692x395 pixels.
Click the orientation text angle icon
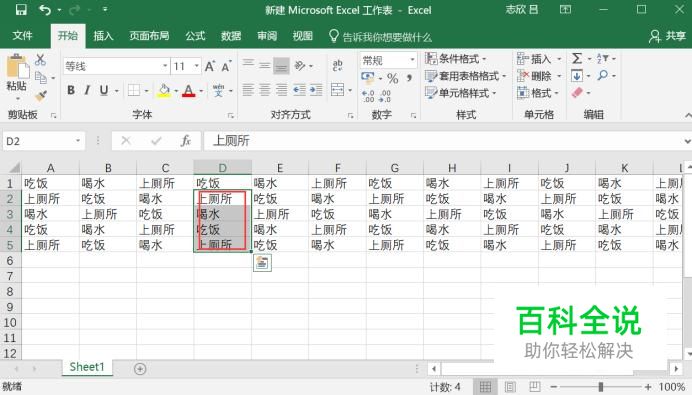[300, 66]
